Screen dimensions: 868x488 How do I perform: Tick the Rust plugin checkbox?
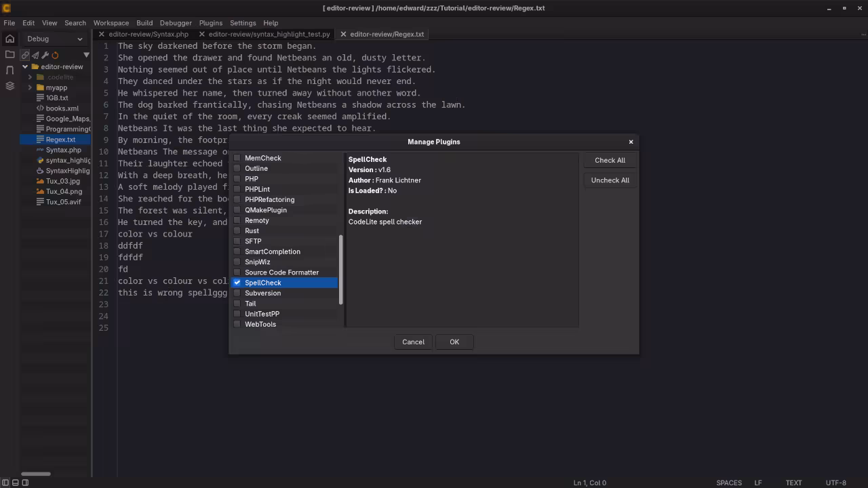click(x=237, y=231)
